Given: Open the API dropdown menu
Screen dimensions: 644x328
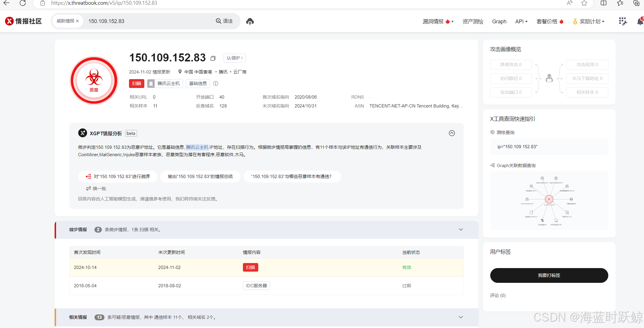Looking at the screenshot, I should click(x=521, y=21).
